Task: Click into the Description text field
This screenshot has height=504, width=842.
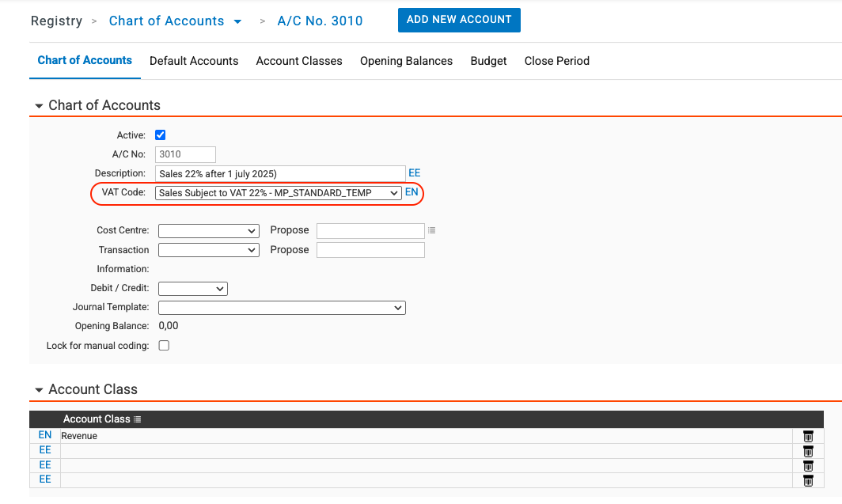Action: [280, 174]
